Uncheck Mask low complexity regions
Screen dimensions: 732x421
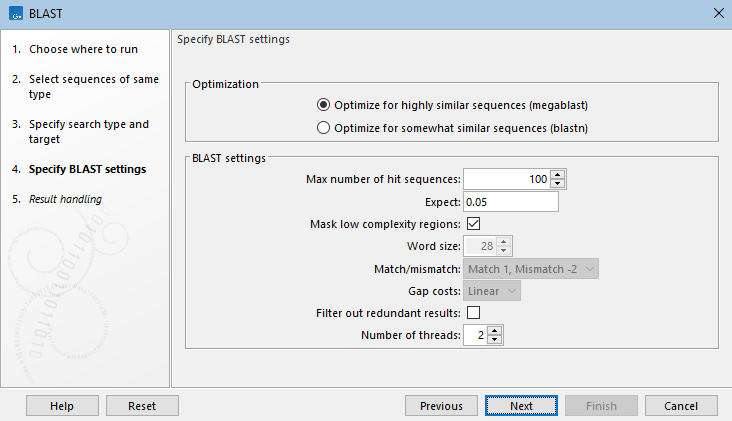point(473,223)
